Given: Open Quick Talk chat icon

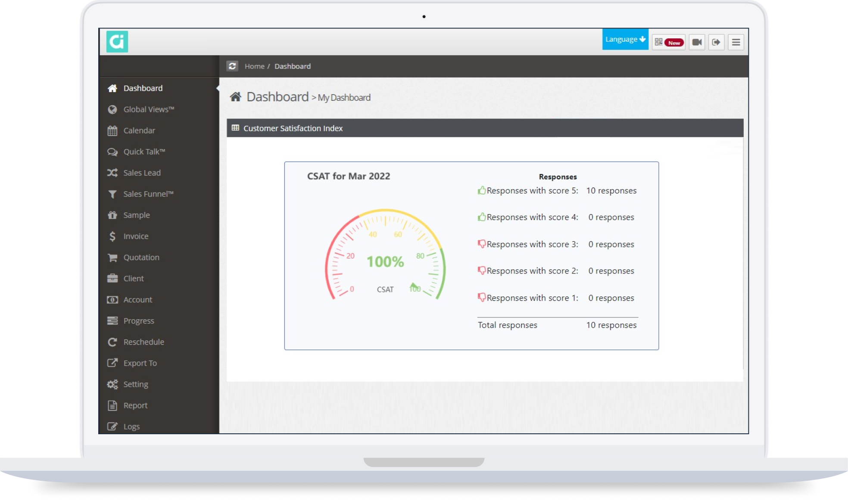Looking at the screenshot, I should click(x=112, y=152).
